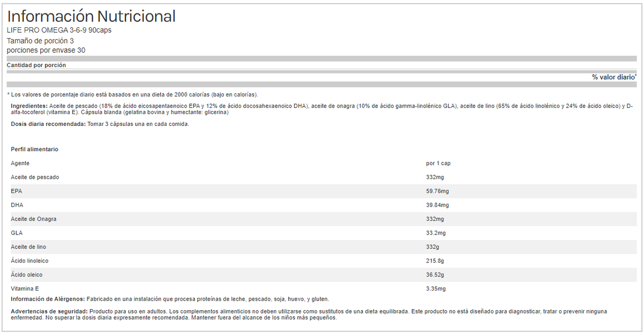Click the "porciones por envase 30" text
Image resolution: width=644 pixels, height=336 pixels.
pos(46,50)
